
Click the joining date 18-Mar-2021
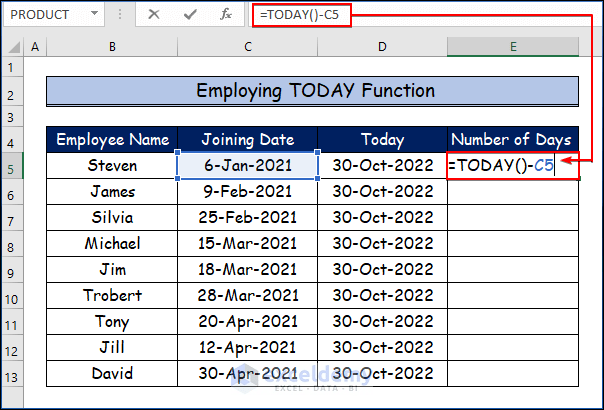(248, 270)
